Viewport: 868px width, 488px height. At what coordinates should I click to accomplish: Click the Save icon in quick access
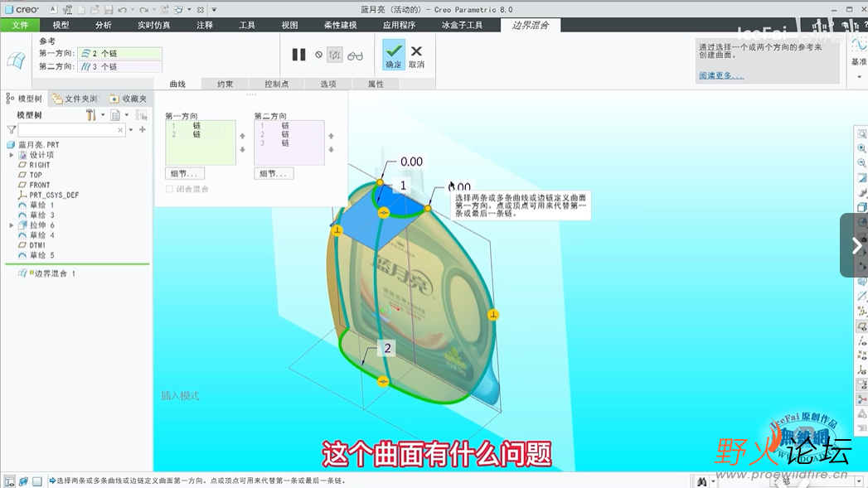(x=109, y=9)
